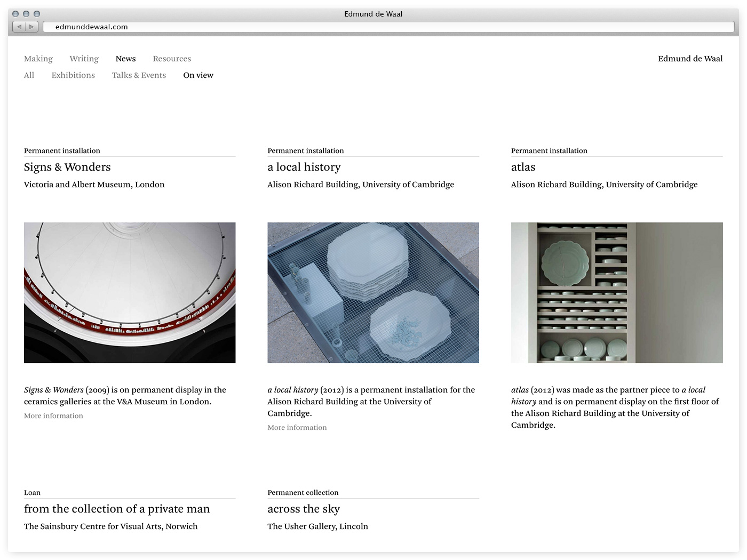The width and height of the screenshot is (747, 560).
Task: Click the a local history plates photo
Action: [x=373, y=292]
